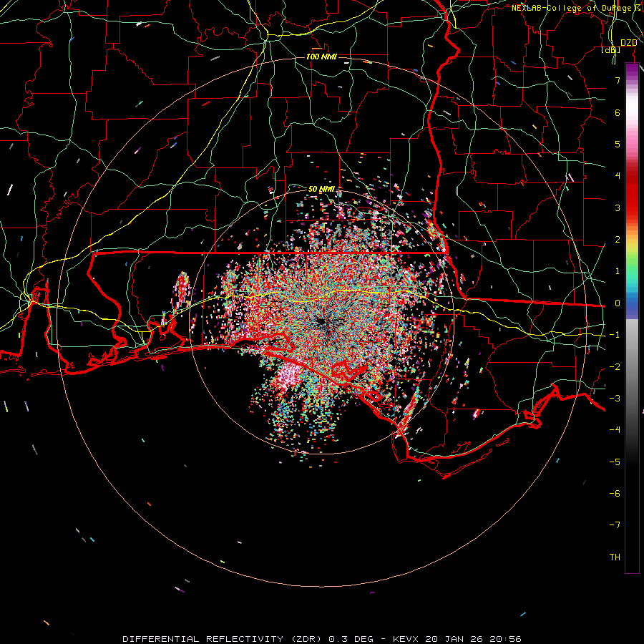
Task: Click the 100 NMI range ring label
Action: 321,57
